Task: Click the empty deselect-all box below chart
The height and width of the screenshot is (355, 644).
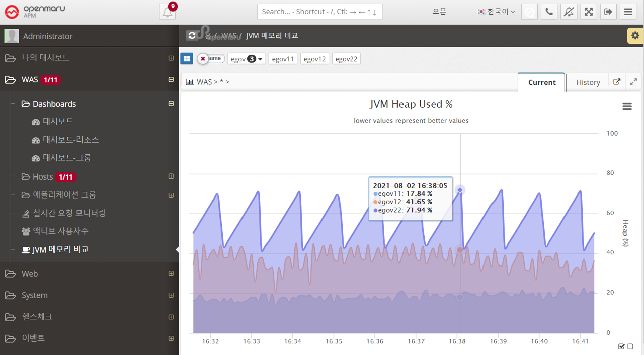Action: (x=630, y=346)
